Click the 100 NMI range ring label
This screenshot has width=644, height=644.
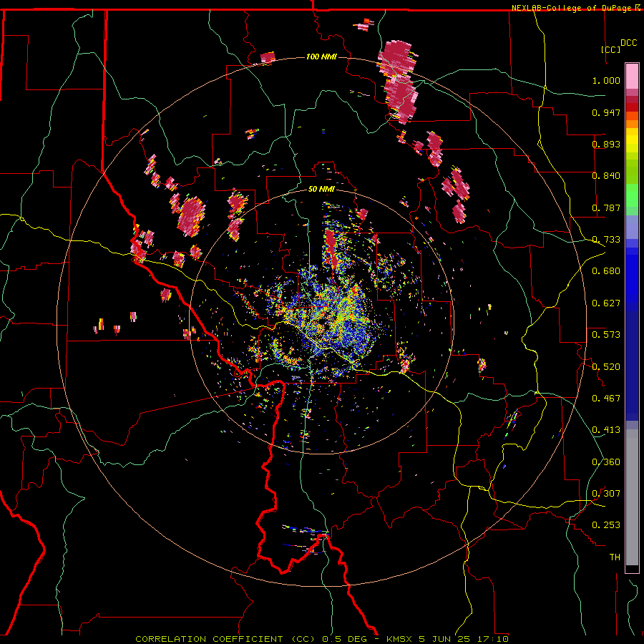pos(321,57)
